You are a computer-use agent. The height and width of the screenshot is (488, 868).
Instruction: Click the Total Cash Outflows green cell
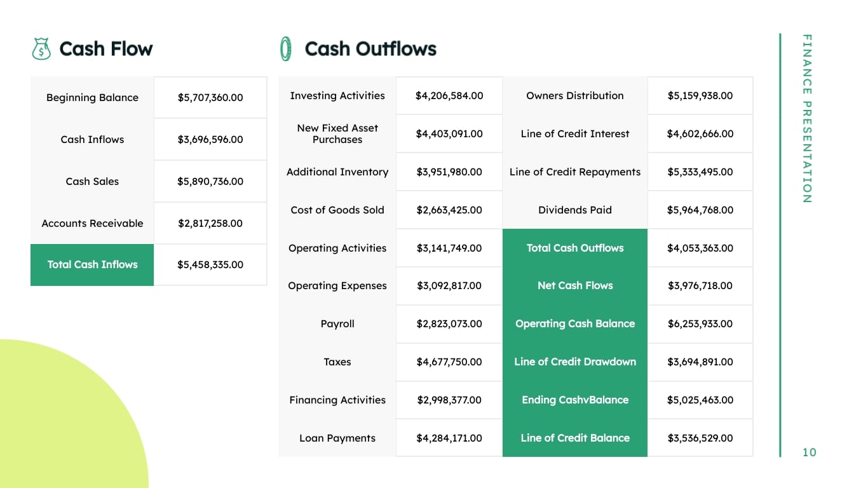pyautogui.click(x=575, y=248)
